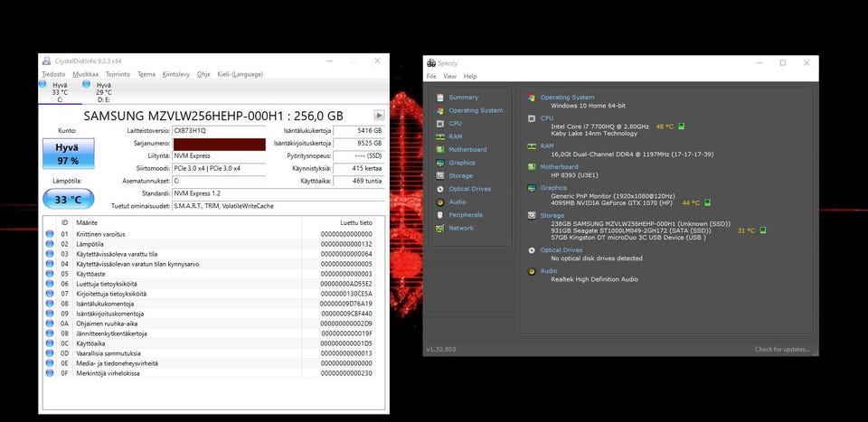Viewport: 868px width, 422px height.
Task: Click the status icon of row 0F Merkintöjä virhelokissa
Action: point(50,373)
